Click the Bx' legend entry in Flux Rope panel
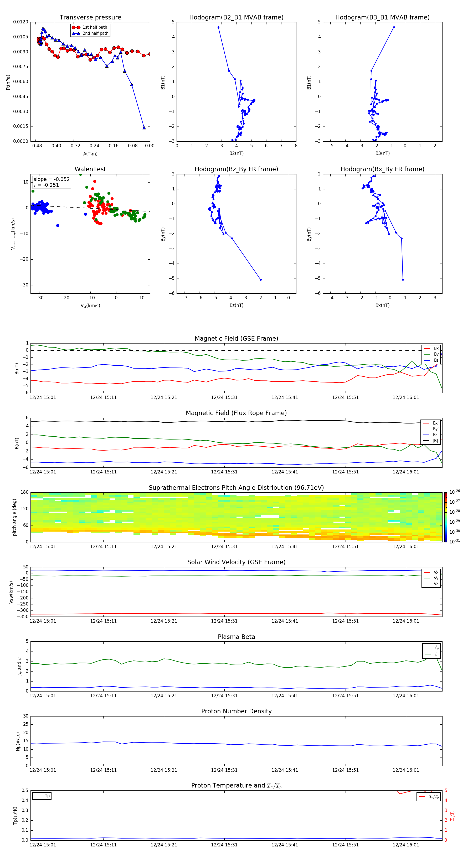Image resolution: width=473 pixels, height=868 pixels. 431,423
